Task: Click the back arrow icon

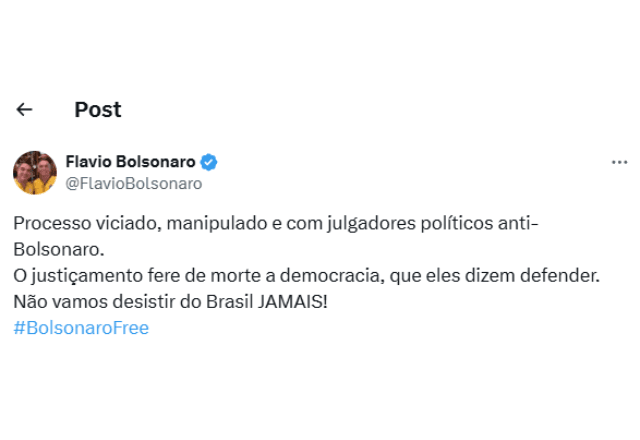Action: click(25, 110)
